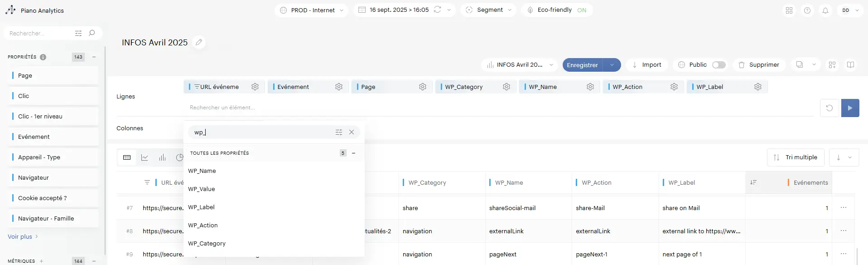Click the filter icon beside URL column header
The image size is (868, 265).
point(147,182)
